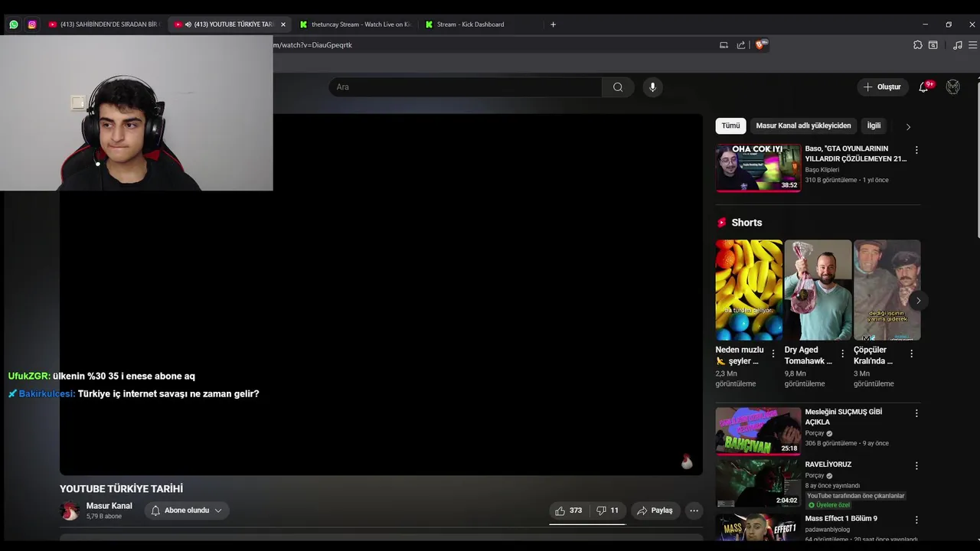Open the Masur Kanal channel avatar

70,510
